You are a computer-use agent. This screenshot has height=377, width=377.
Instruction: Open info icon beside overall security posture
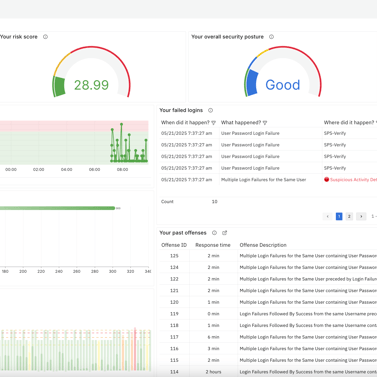coord(271,37)
